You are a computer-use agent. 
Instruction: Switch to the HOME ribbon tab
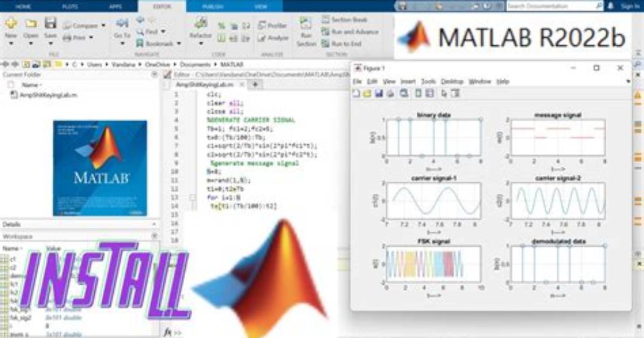pyautogui.click(x=23, y=6)
